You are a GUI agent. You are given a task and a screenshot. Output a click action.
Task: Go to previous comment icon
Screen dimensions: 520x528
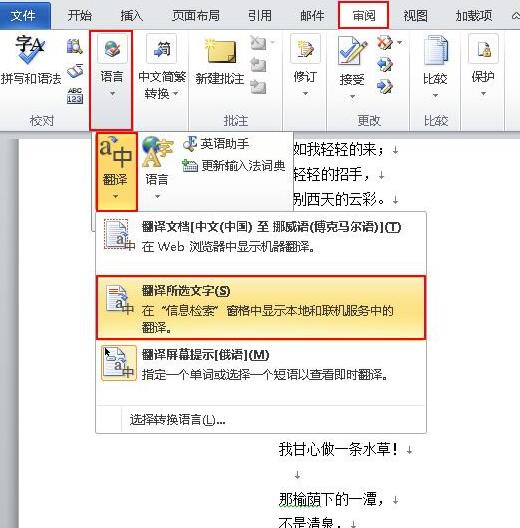(258, 65)
